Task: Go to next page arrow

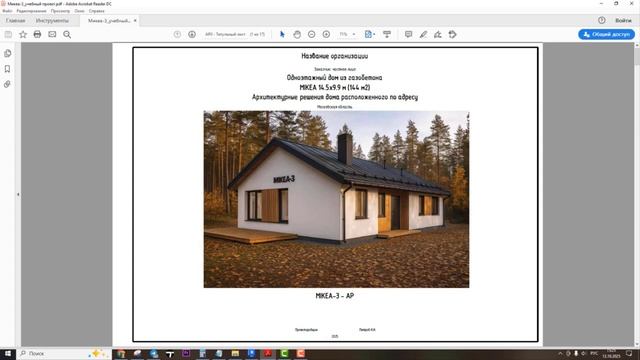Action: point(192,34)
